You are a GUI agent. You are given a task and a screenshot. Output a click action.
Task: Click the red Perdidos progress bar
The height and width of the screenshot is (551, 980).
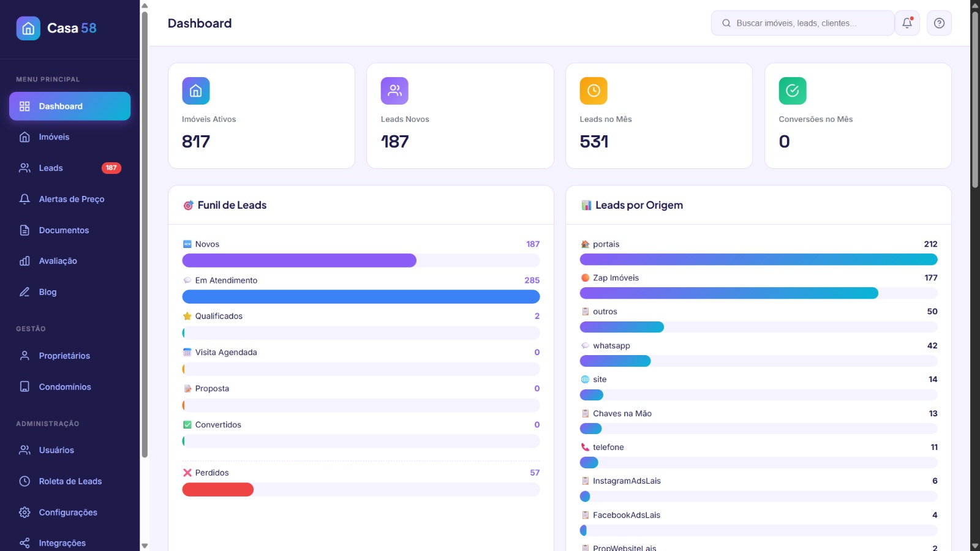tap(218, 489)
